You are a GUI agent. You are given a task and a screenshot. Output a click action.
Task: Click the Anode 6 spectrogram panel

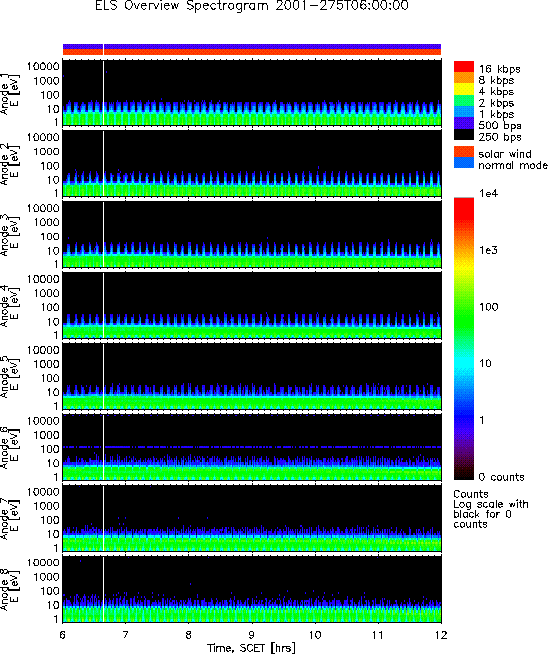[x=252, y=448]
